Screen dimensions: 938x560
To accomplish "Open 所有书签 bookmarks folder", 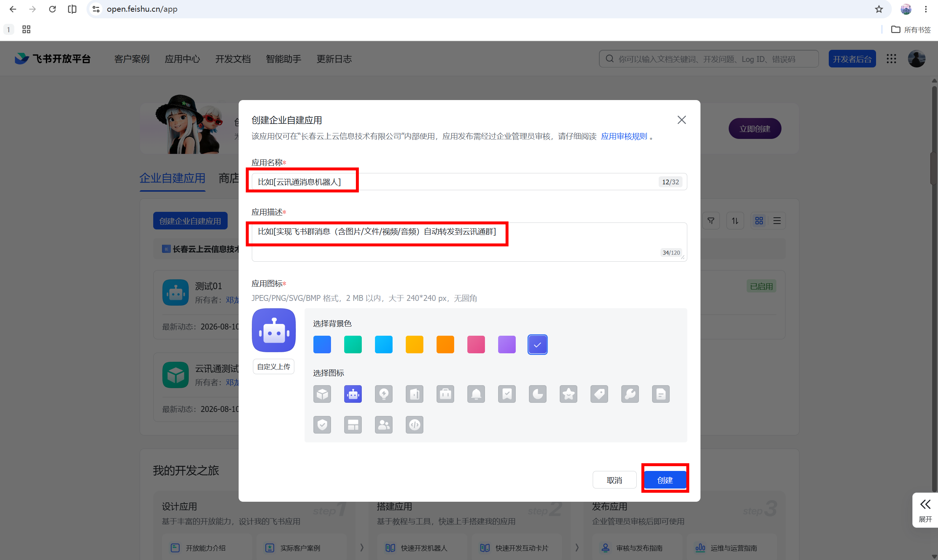I will tap(911, 29).
